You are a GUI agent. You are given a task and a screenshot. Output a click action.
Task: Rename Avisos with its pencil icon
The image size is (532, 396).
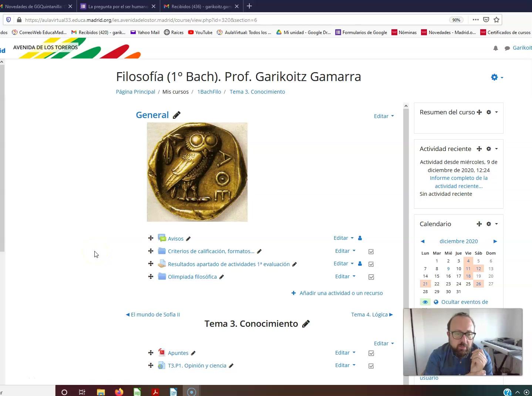point(188,239)
